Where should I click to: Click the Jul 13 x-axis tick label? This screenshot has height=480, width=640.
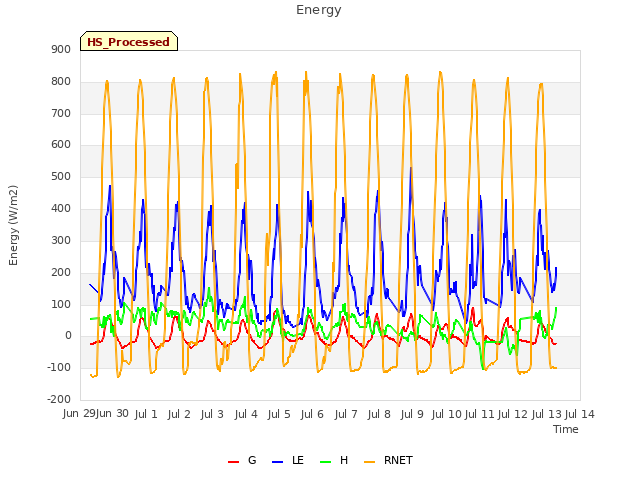(x=546, y=414)
